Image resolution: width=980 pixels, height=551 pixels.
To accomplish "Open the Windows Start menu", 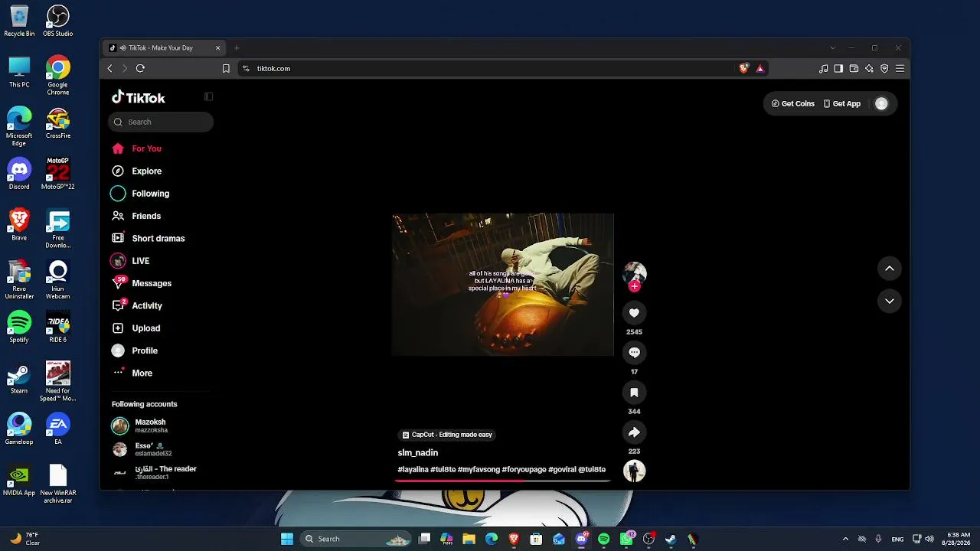I will click(x=287, y=539).
